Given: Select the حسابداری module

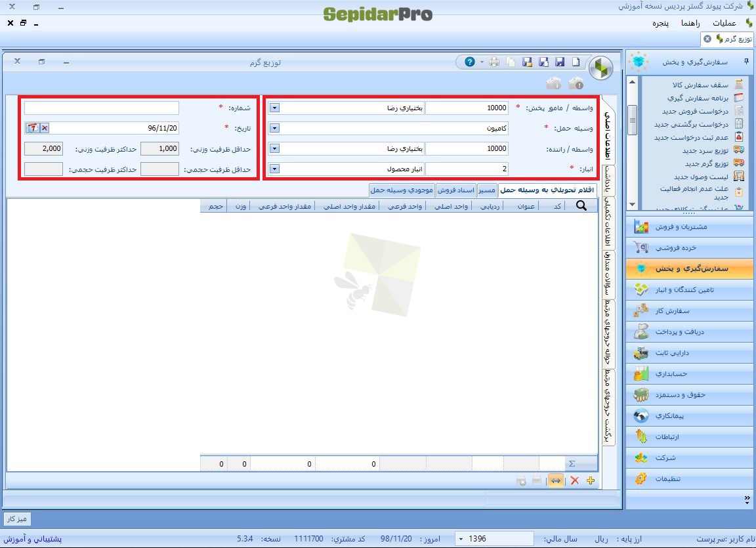Looking at the screenshot, I should (690, 373).
